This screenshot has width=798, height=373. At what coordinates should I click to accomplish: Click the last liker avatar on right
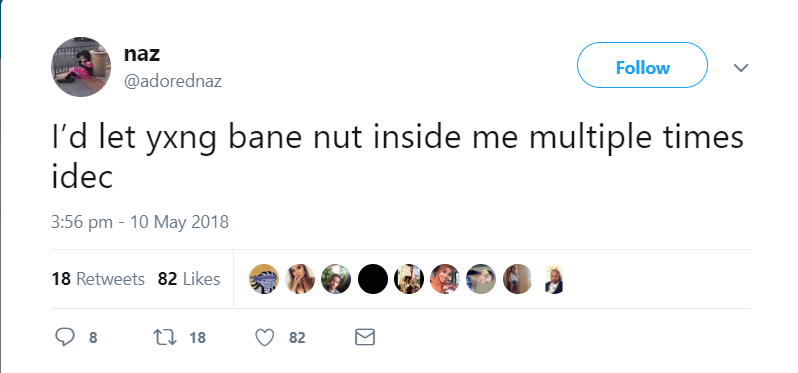tap(554, 279)
